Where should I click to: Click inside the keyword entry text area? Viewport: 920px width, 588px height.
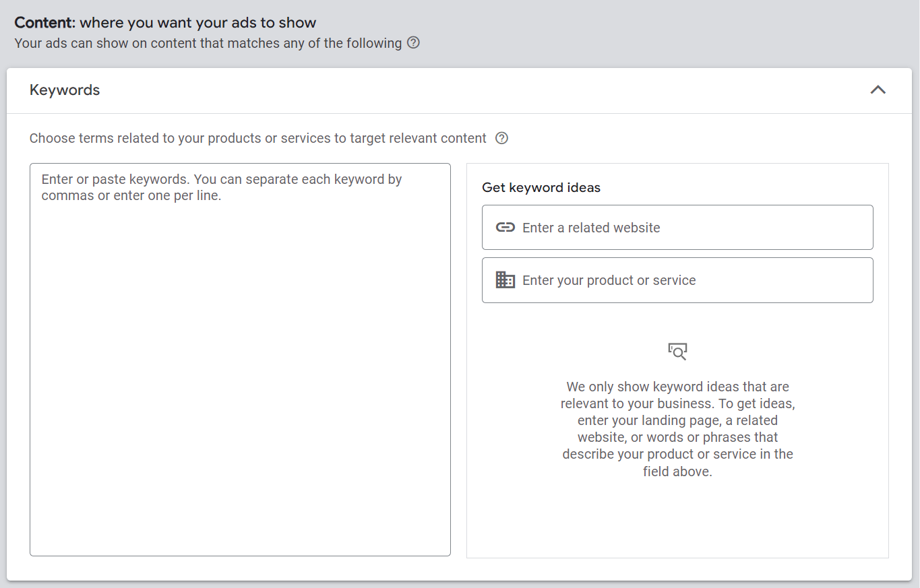(239, 357)
